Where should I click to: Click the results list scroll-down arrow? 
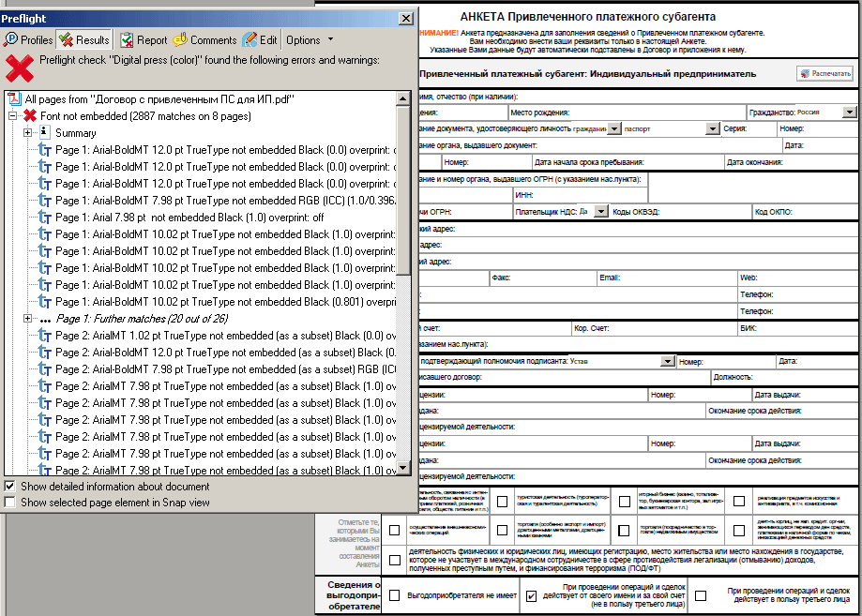coord(403,468)
